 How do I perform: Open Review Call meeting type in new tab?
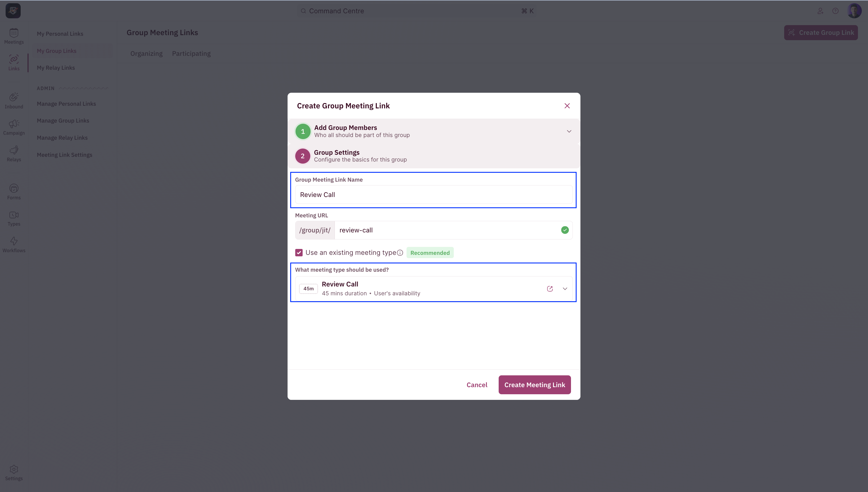pos(549,289)
